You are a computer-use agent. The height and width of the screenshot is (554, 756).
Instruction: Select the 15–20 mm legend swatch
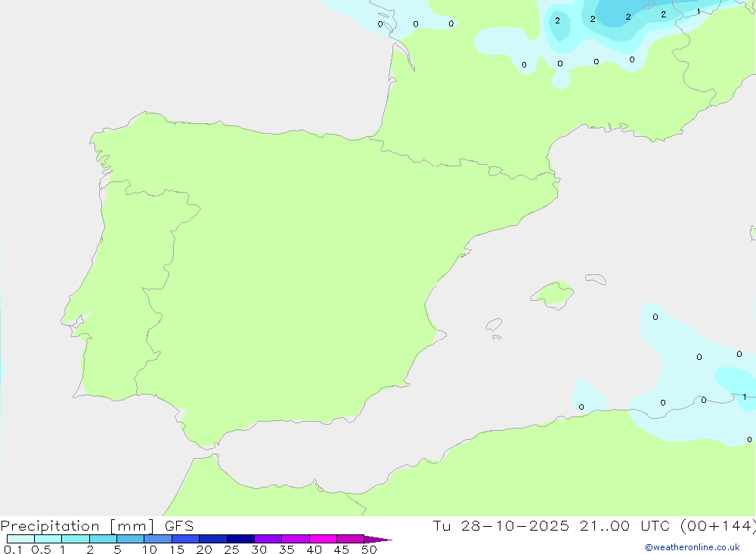(185, 539)
